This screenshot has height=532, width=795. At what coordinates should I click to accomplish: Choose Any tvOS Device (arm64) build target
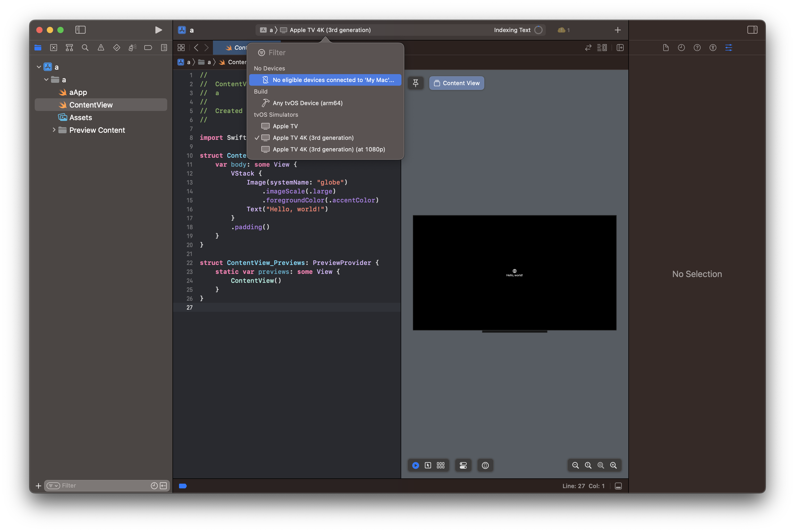(x=307, y=103)
